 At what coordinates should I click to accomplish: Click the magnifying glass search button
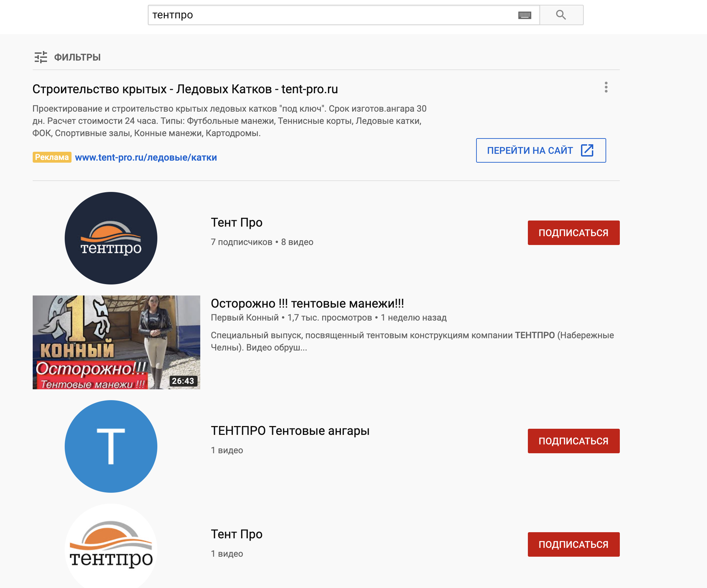pyautogui.click(x=561, y=15)
